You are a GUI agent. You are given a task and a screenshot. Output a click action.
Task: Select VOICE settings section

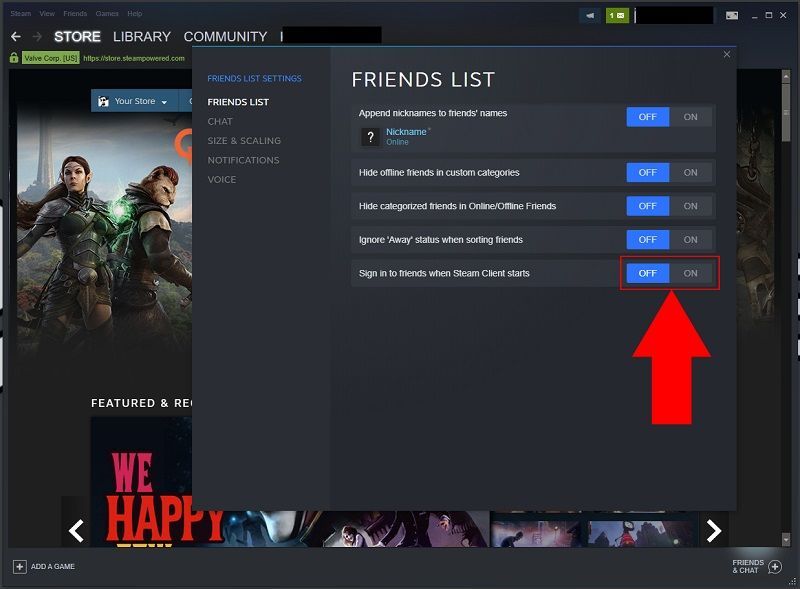tap(221, 180)
